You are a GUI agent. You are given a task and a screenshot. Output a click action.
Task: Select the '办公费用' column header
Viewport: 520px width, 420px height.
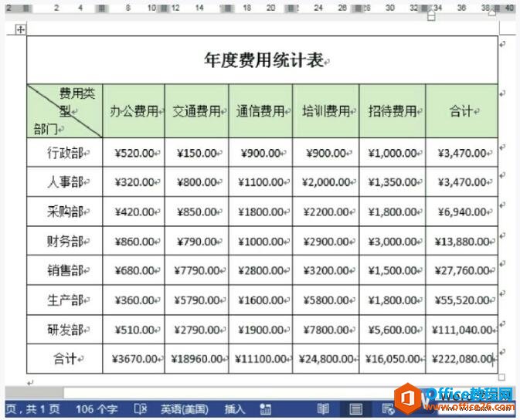pyautogui.click(x=134, y=111)
